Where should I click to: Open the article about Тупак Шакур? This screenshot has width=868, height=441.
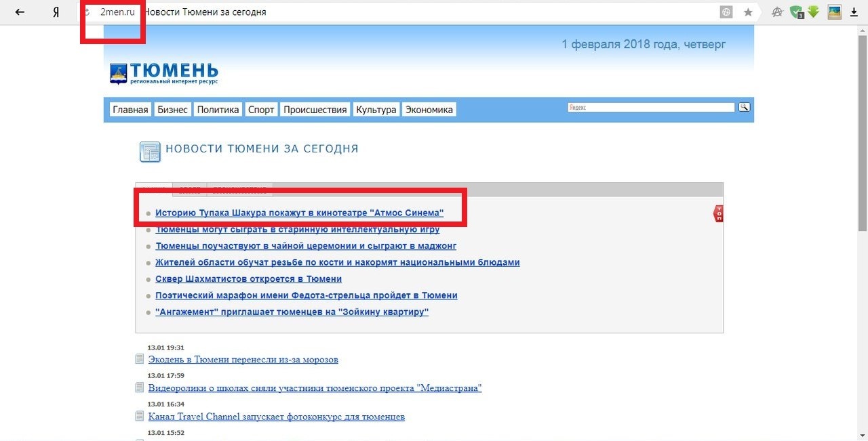click(x=299, y=213)
